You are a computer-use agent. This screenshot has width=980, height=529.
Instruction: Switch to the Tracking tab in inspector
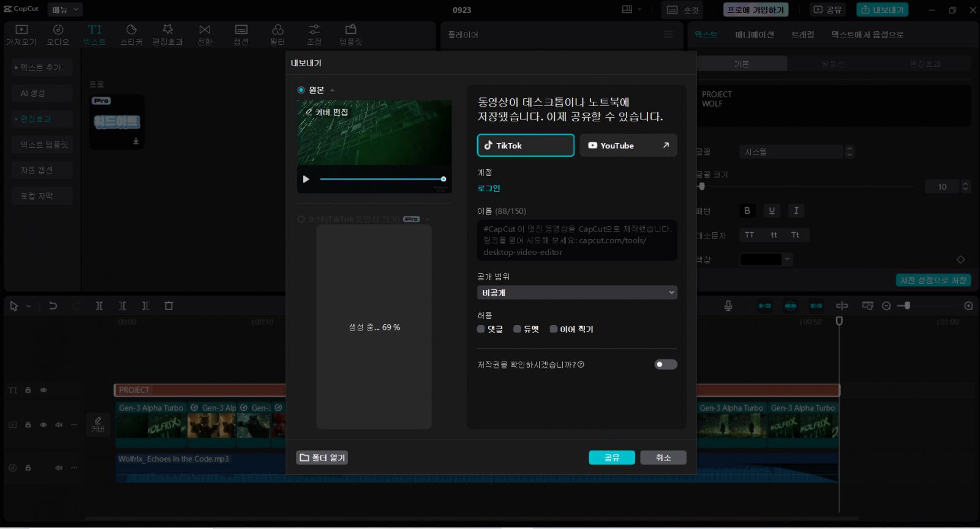click(x=802, y=34)
